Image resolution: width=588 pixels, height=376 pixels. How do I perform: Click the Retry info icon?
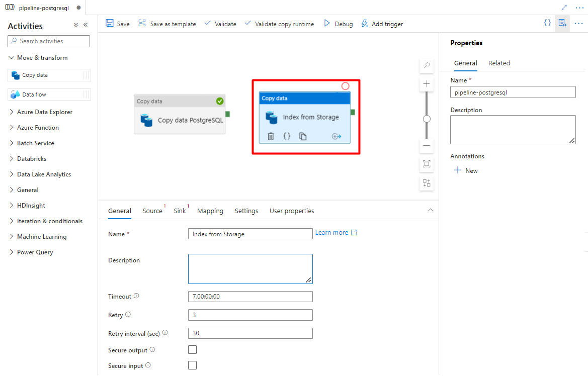tap(128, 315)
